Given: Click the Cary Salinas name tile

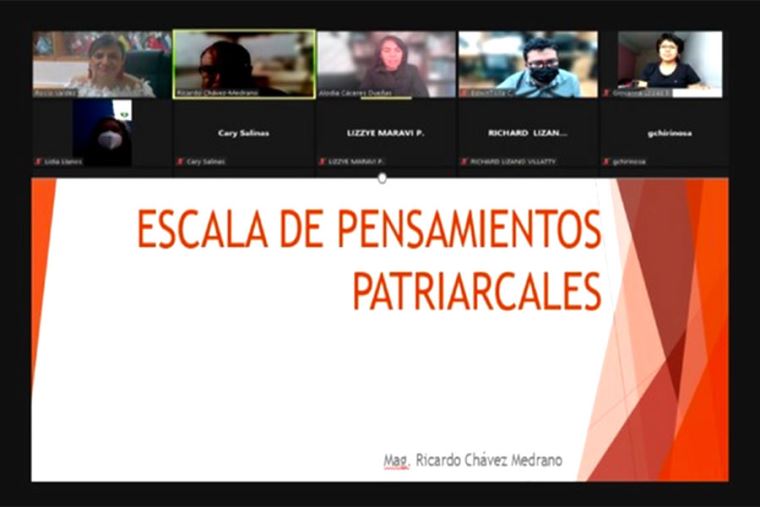Looking at the screenshot, I should click(244, 132).
